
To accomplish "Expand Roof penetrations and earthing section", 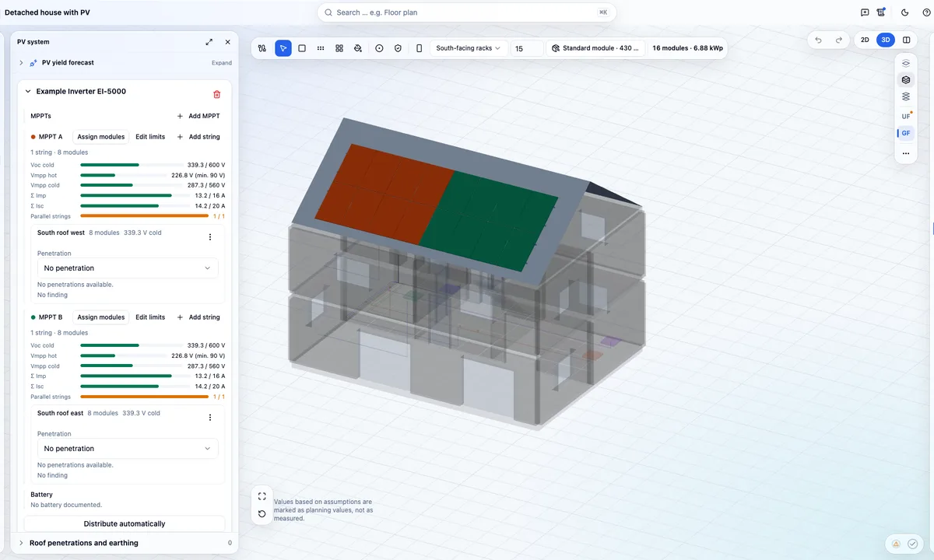I will [21, 543].
